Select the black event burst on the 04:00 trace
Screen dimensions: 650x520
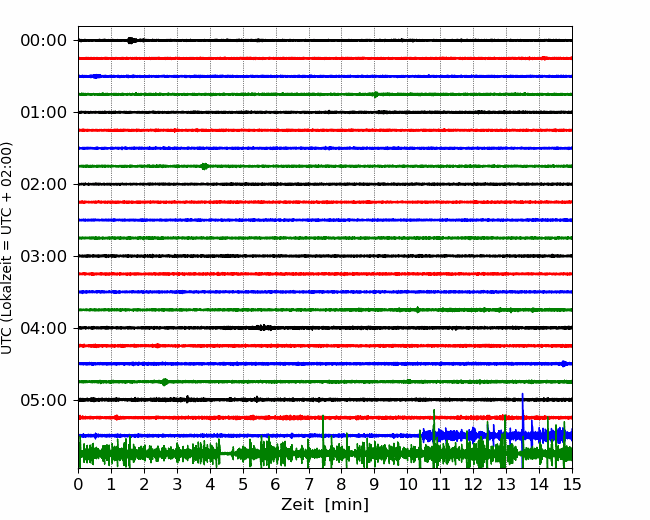pos(264,328)
